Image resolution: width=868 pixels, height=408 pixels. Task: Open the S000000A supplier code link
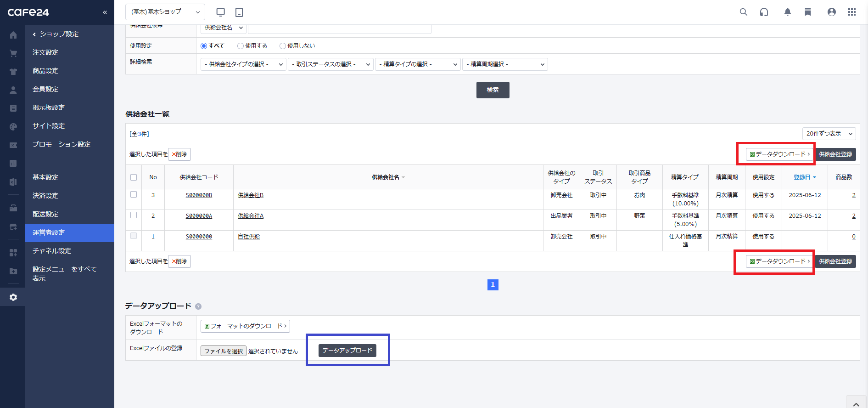[199, 216]
